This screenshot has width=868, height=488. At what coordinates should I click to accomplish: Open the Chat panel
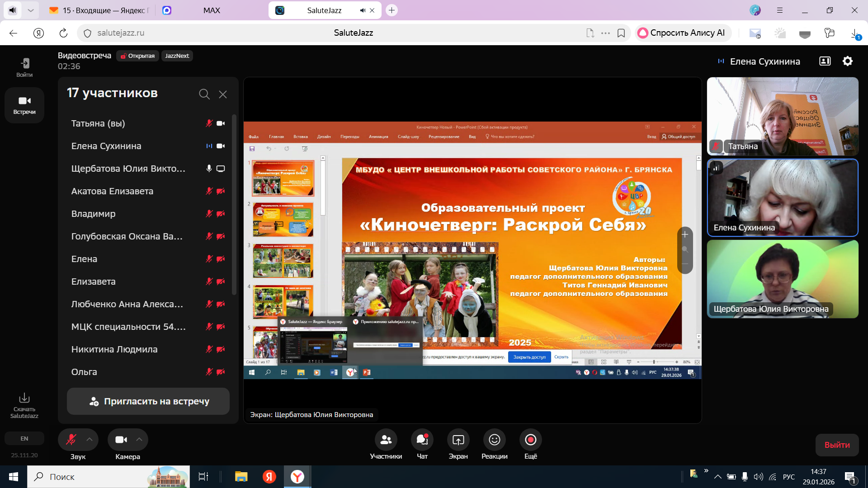pos(422,440)
